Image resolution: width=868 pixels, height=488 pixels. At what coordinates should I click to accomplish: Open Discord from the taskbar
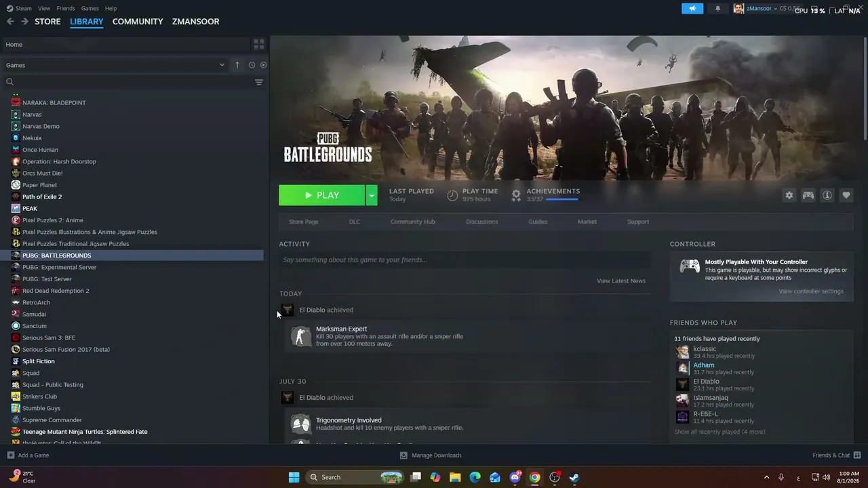[515, 477]
